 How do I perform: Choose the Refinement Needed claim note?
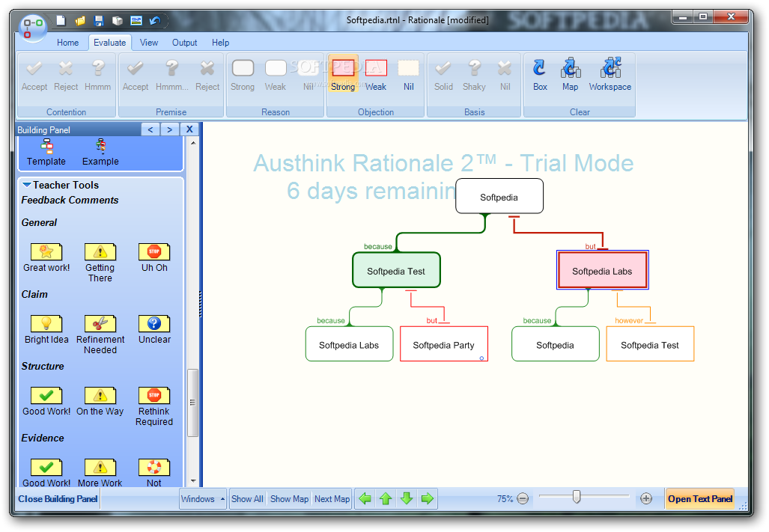click(x=100, y=334)
